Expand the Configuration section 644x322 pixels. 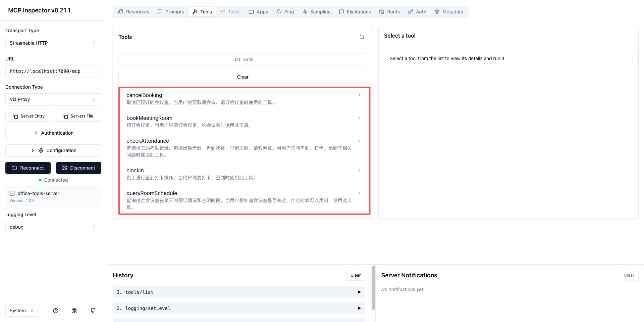pos(53,150)
